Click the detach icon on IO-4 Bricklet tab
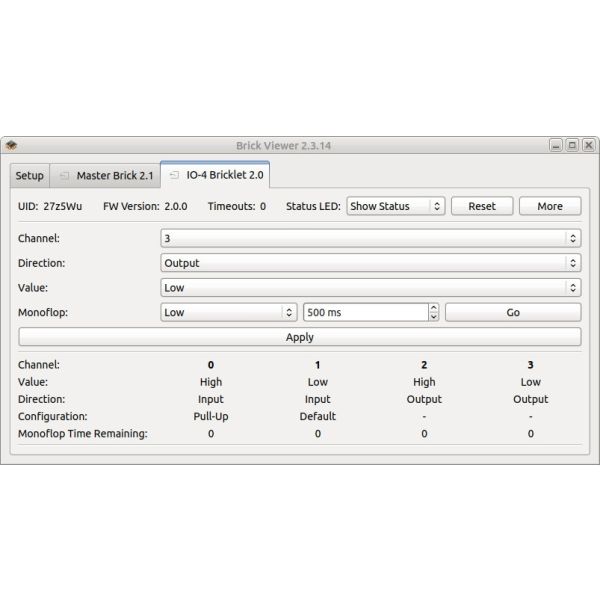600x600 pixels. click(174, 175)
